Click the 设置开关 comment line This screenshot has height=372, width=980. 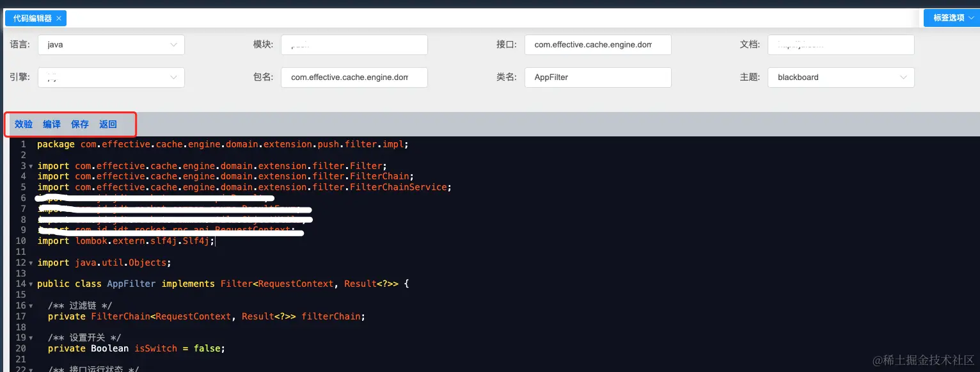click(x=85, y=337)
